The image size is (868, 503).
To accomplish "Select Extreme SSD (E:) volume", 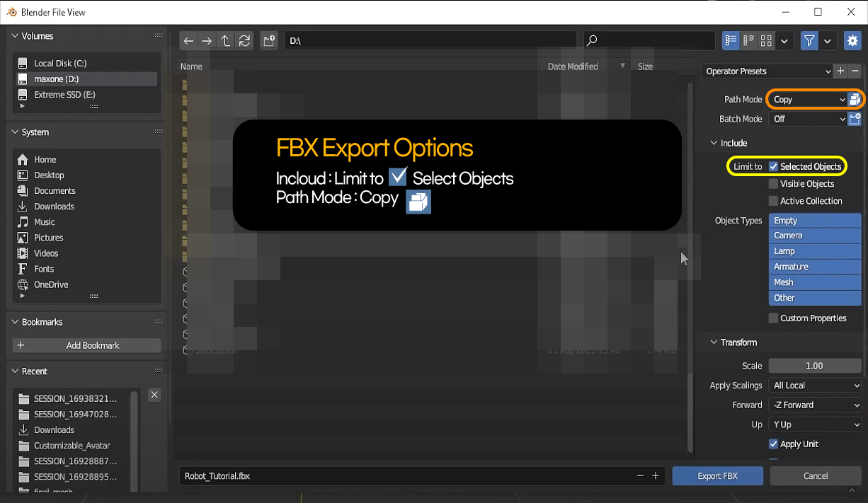I will tap(85, 95).
